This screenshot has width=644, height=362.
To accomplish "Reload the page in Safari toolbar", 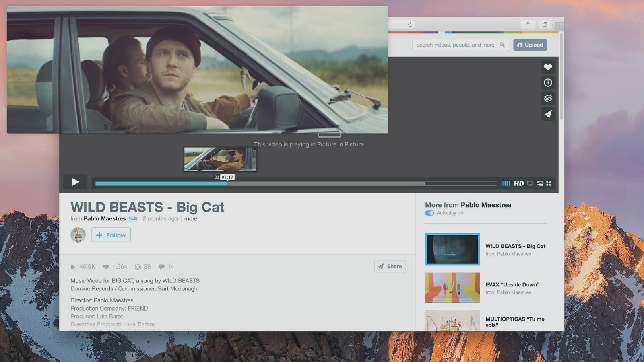I will 410,24.
